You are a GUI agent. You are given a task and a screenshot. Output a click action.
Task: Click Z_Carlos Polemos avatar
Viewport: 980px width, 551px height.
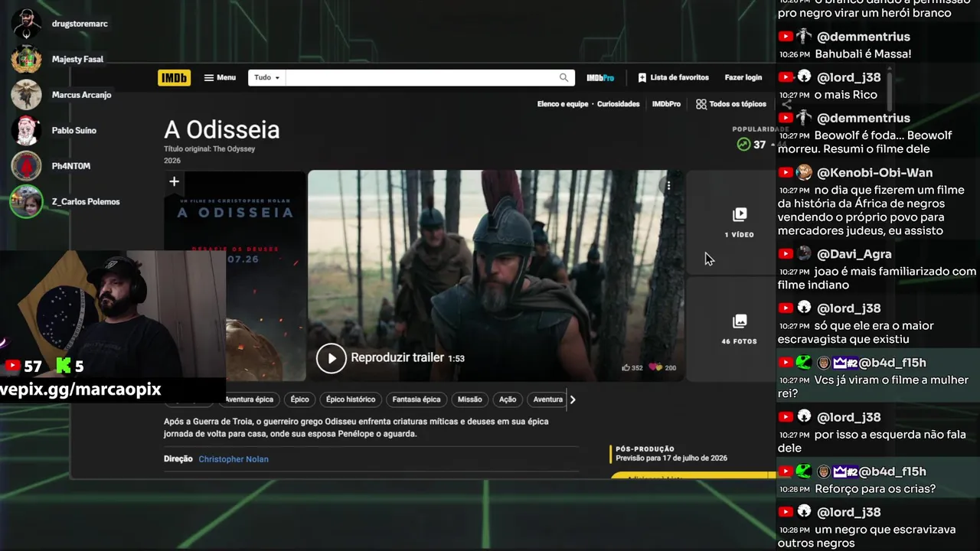[26, 202]
